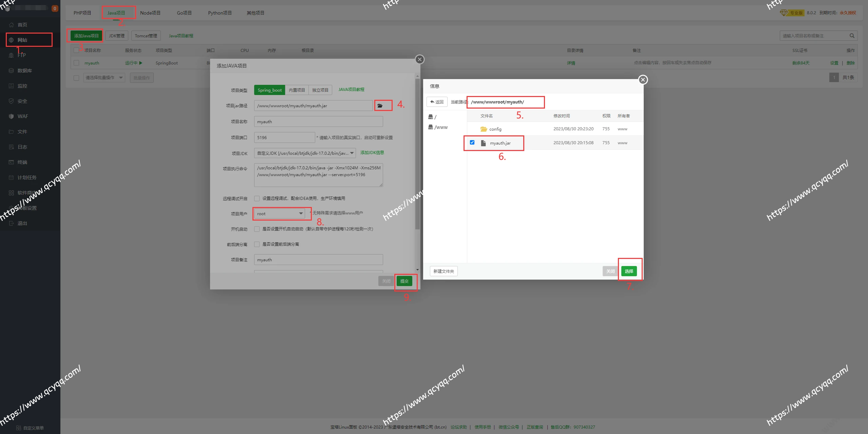This screenshot has height=434, width=868.
Task: Open the 请选择批量操作 dropdown
Action: (104, 78)
